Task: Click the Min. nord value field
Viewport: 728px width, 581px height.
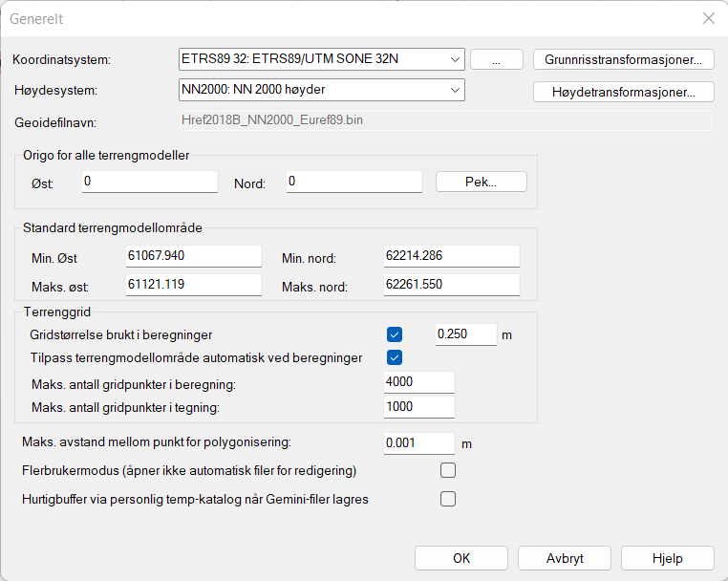Action: click(450, 256)
